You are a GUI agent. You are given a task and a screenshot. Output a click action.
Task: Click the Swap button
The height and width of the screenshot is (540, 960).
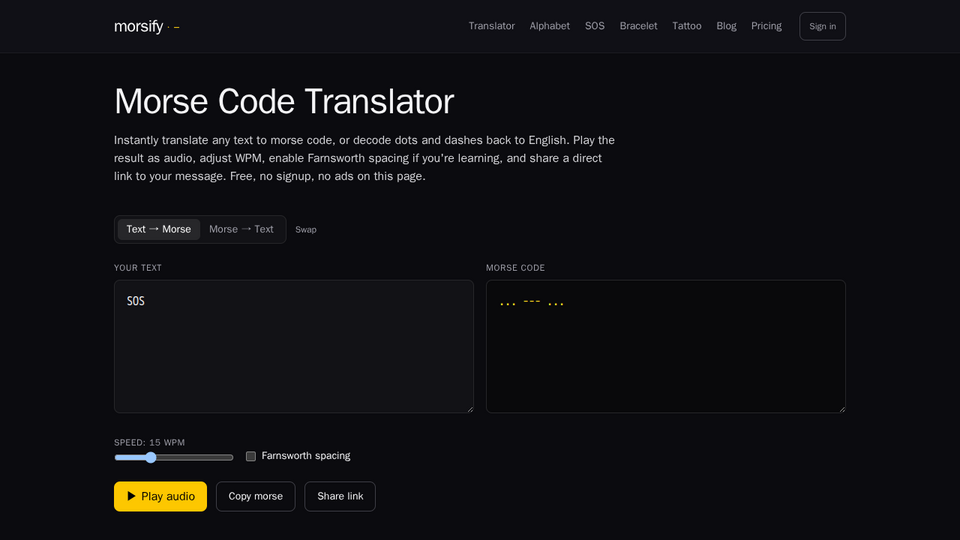[306, 230]
